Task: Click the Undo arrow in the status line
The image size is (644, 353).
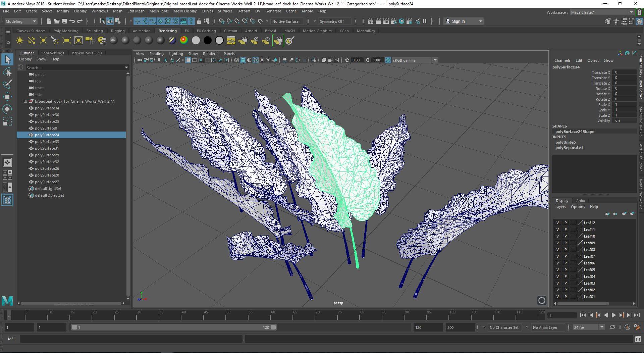Action: pos(72,21)
